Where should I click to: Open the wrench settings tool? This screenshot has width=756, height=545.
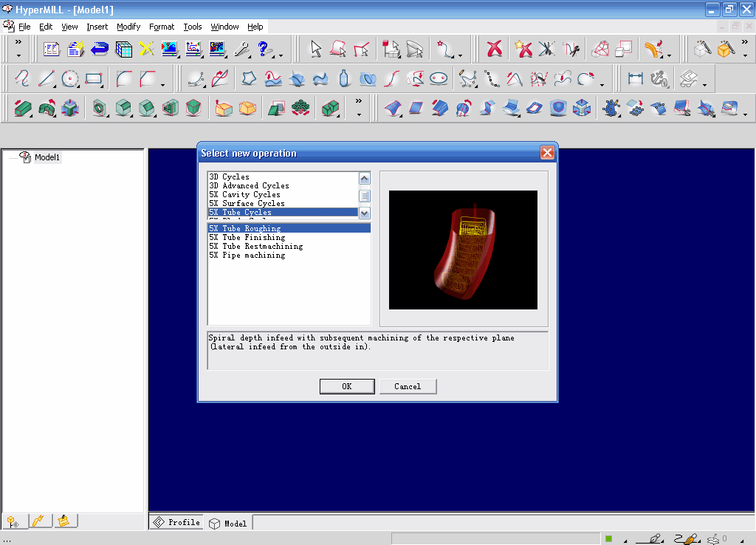tap(241, 49)
